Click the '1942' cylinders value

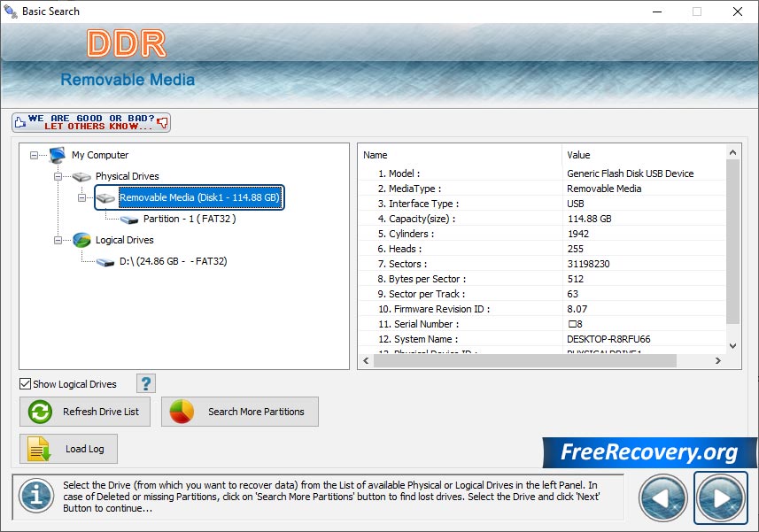(578, 234)
